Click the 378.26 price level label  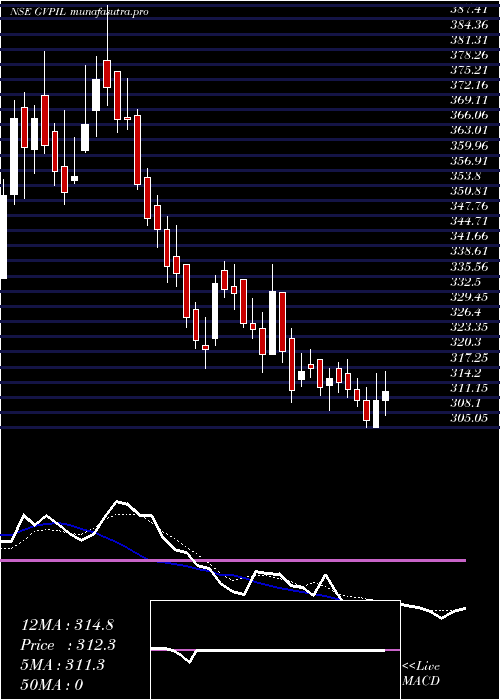(x=467, y=54)
